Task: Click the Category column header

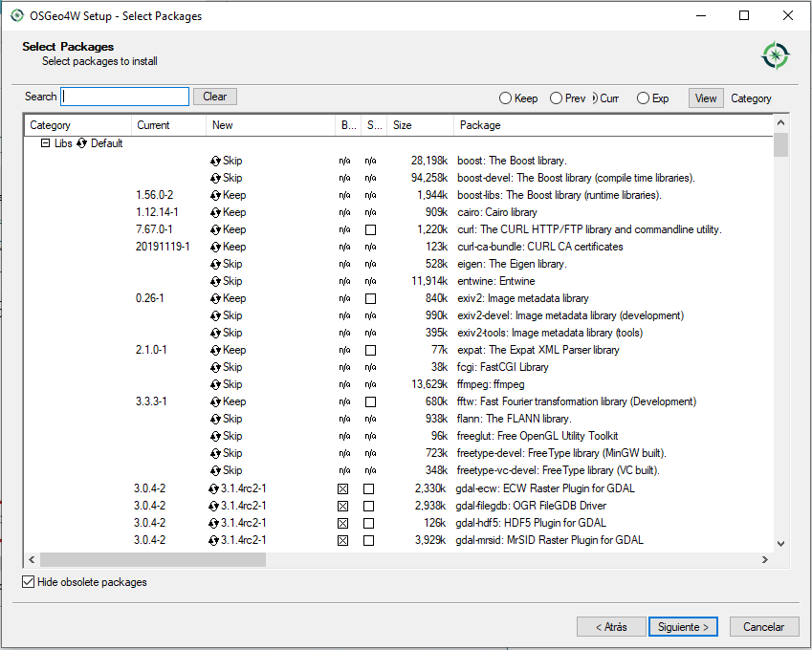Action: 77,125
